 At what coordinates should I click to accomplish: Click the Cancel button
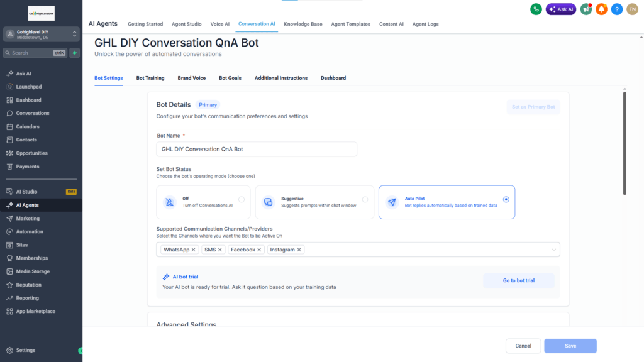pyautogui.click(x=523, y=346)
